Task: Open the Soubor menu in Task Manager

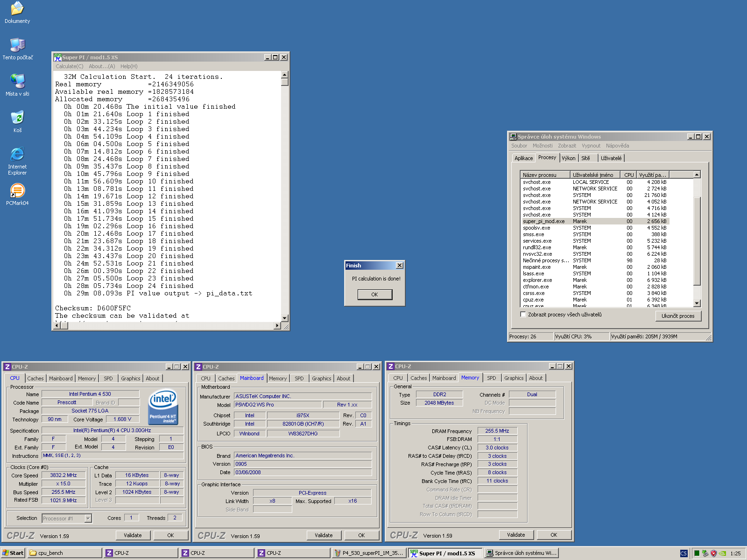Action: pos(519,146)
